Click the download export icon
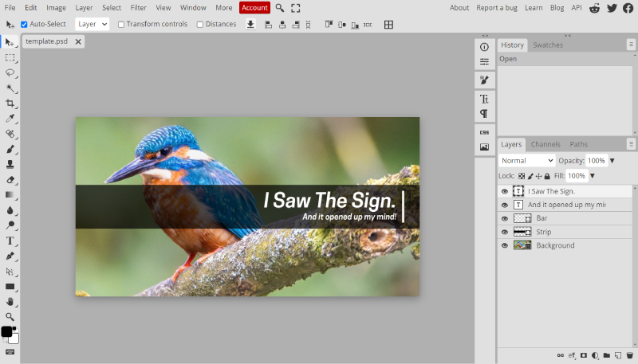The width and height of the screenshot is (638, 364). pyautogui.click(x=250, y=25)
